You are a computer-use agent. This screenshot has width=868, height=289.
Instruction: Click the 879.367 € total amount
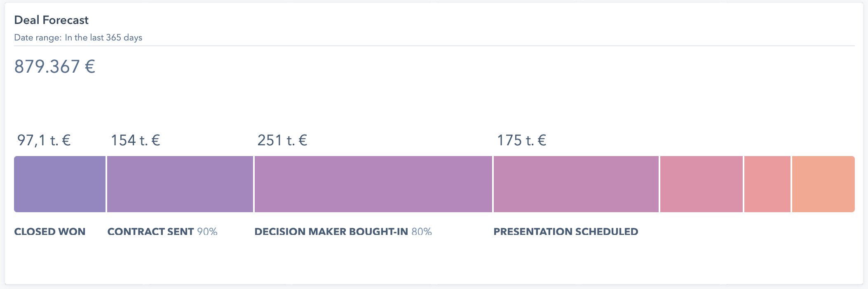pos(54,66)
